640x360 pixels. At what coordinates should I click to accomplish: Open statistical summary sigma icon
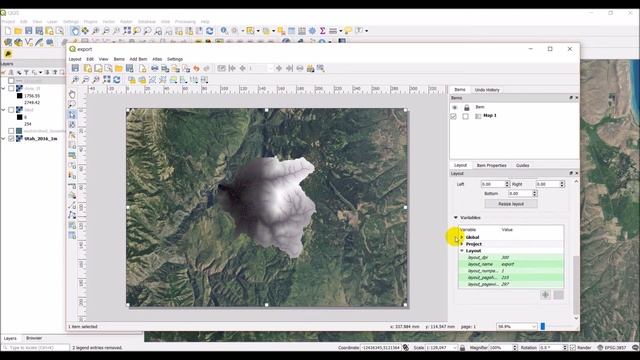tap(322, 31)
